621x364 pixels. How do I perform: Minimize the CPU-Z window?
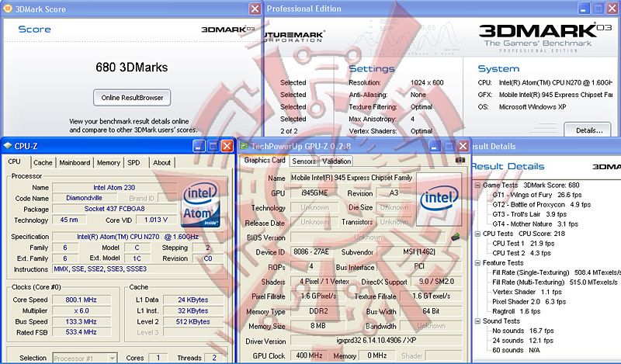[x=199, y=146]
